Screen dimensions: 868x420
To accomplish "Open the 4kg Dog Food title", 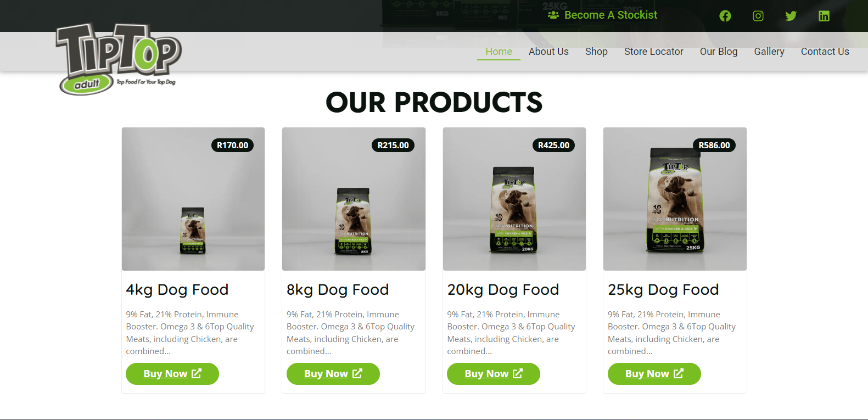I will coord(177,289).
